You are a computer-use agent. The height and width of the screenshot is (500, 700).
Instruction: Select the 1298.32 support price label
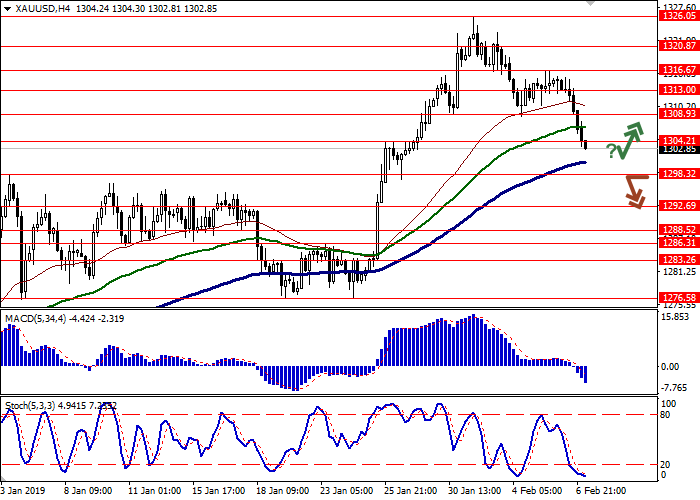(677, 173)
